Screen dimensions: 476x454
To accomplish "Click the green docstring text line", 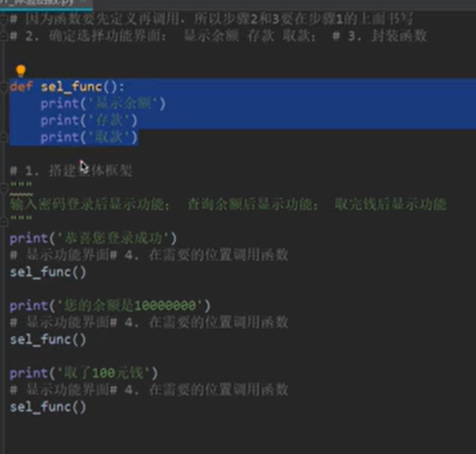I will pos(228,204).
